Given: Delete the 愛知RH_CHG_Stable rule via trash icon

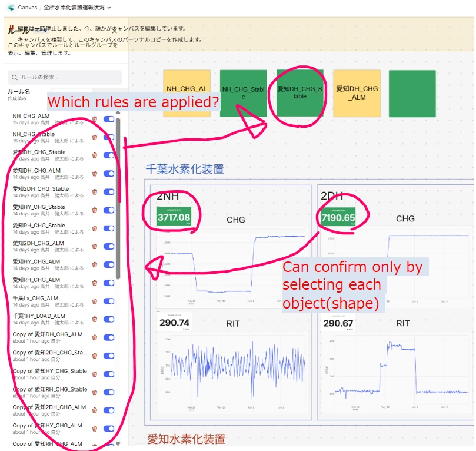Looking at the screenshot, I should click(x=95, y=228).
